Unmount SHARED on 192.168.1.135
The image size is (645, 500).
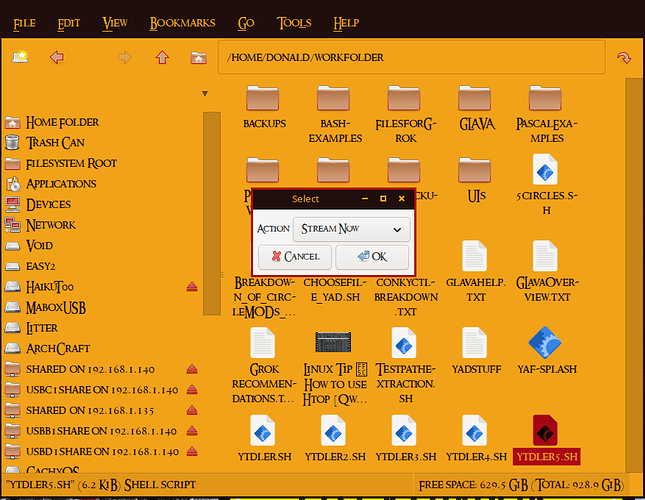[193, 411]
